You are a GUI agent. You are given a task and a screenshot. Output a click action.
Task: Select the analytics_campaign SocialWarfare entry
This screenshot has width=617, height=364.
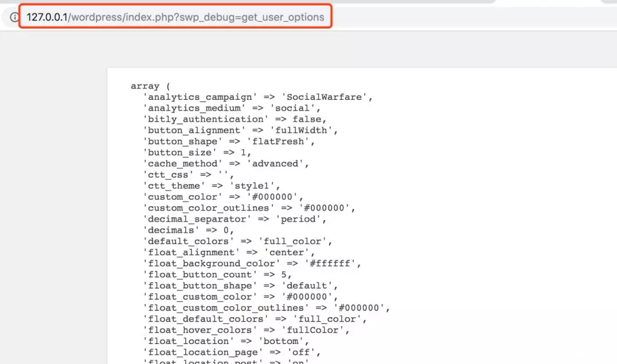coord(257,97)
